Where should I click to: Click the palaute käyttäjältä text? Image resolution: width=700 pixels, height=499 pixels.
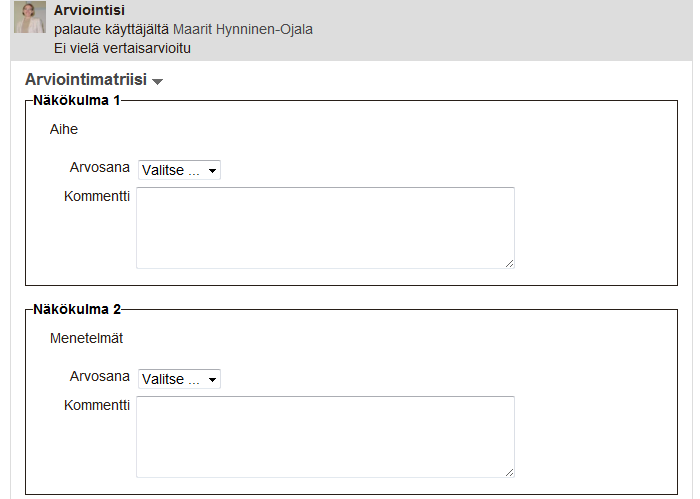click(x=112, y=29)
